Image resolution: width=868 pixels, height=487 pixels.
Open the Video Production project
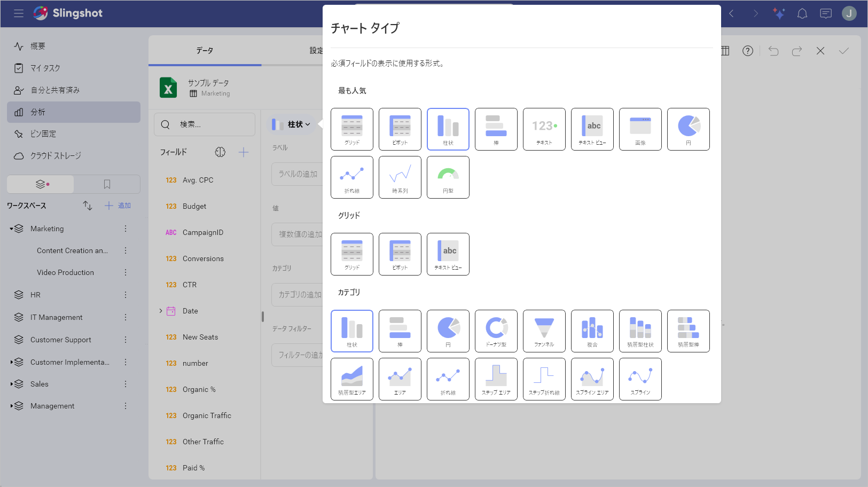65,272
